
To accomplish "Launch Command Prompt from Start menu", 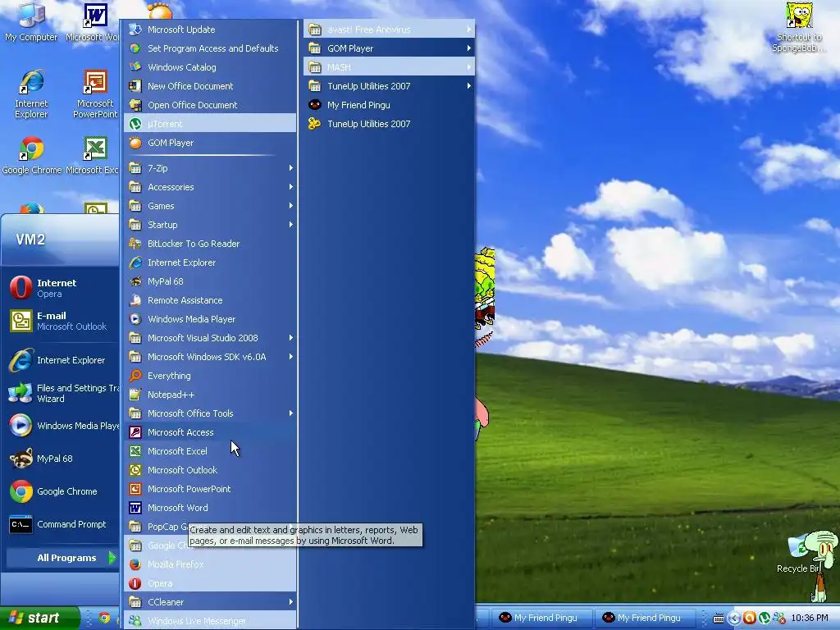I will tap(61, 524).
